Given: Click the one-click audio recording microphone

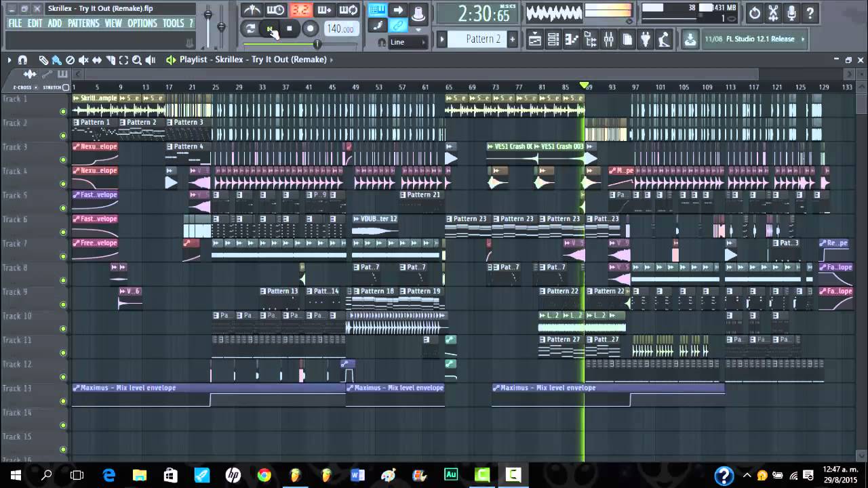Looking at the screenshot, I should 791,13.
